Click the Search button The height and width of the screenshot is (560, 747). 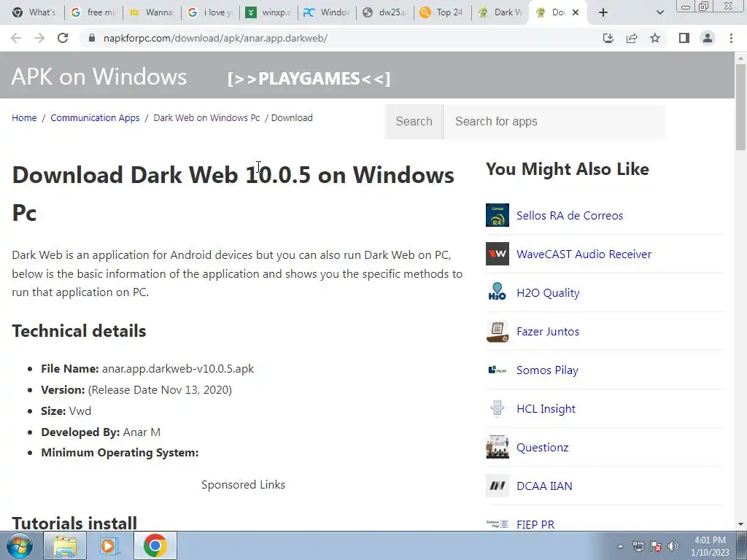pos(414,122)
